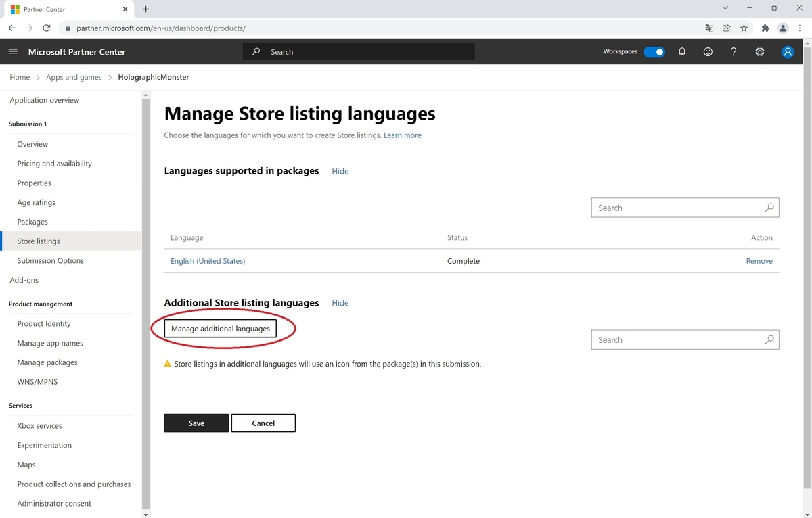The height and width of the screenshot is (518, 812).
Task: Open a new browser tab
Action: point(145,9)
